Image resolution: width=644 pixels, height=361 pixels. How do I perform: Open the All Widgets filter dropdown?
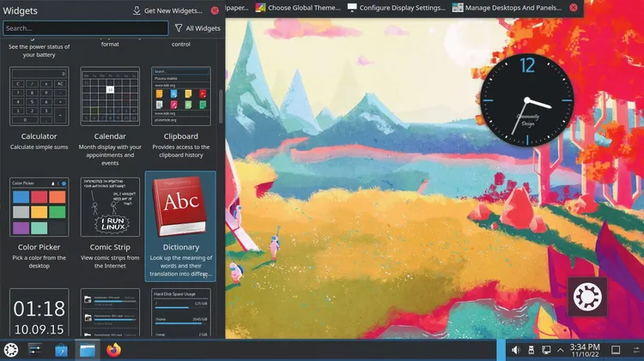(x=197, y=28)
